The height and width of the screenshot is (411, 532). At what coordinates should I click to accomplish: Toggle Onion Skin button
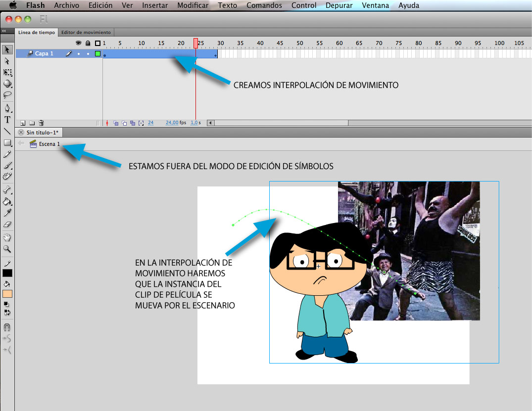click(116, 123)
